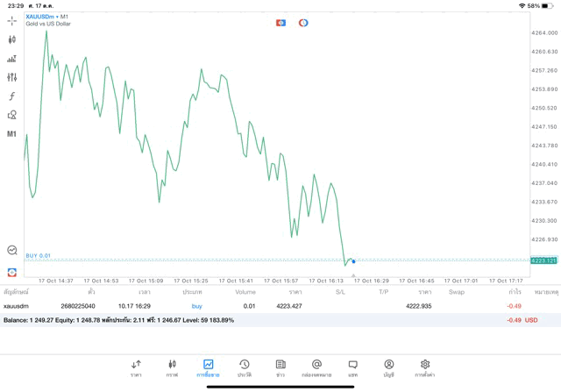Open the Quotes tab with arrows icon
Viewport: 561px width, 392px height.
[x=136, y=367]
